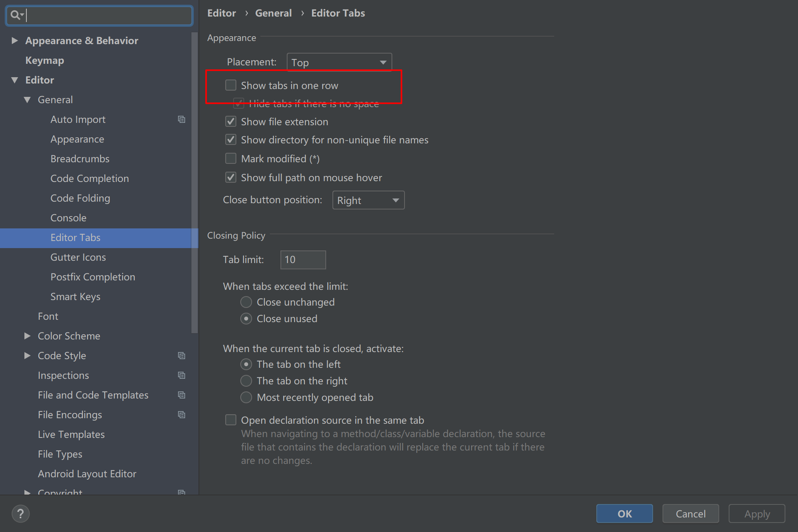Image resolution: width=798 pixels, height=532 pixels.
Task: Toggle Mark modified (*) checkbox
Action: (x=231, y=159)
